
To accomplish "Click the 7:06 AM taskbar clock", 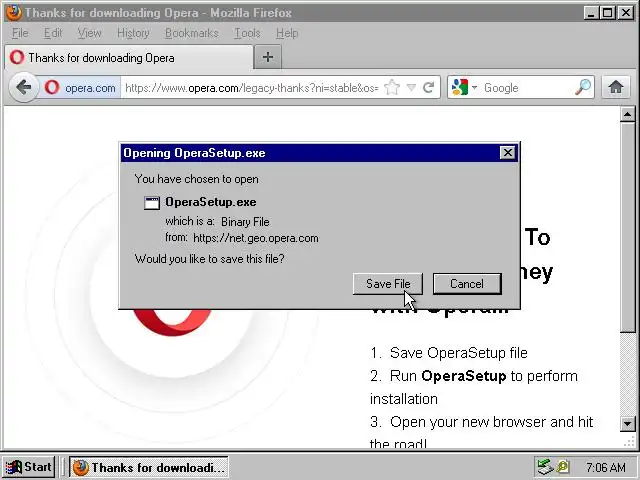I will pos(606,467).
